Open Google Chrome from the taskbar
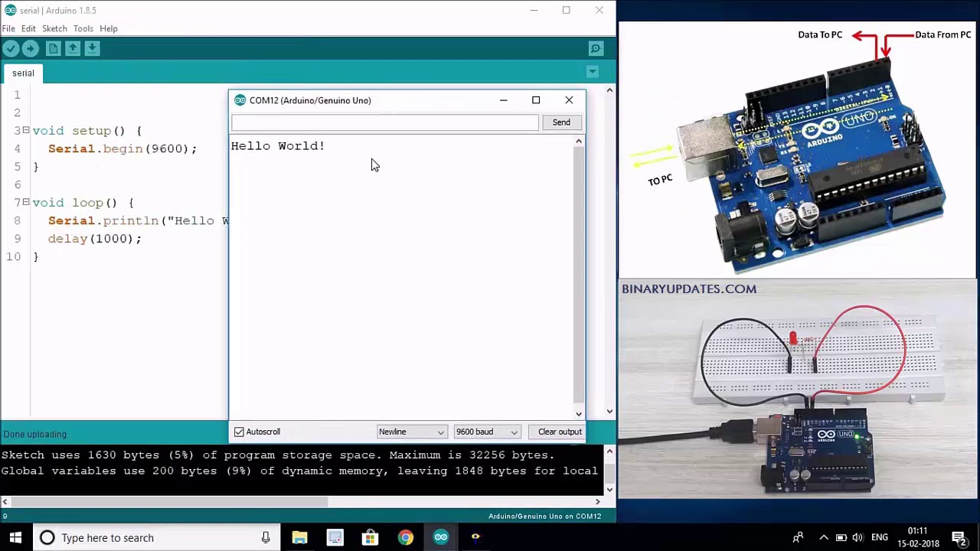 [406, 537]
